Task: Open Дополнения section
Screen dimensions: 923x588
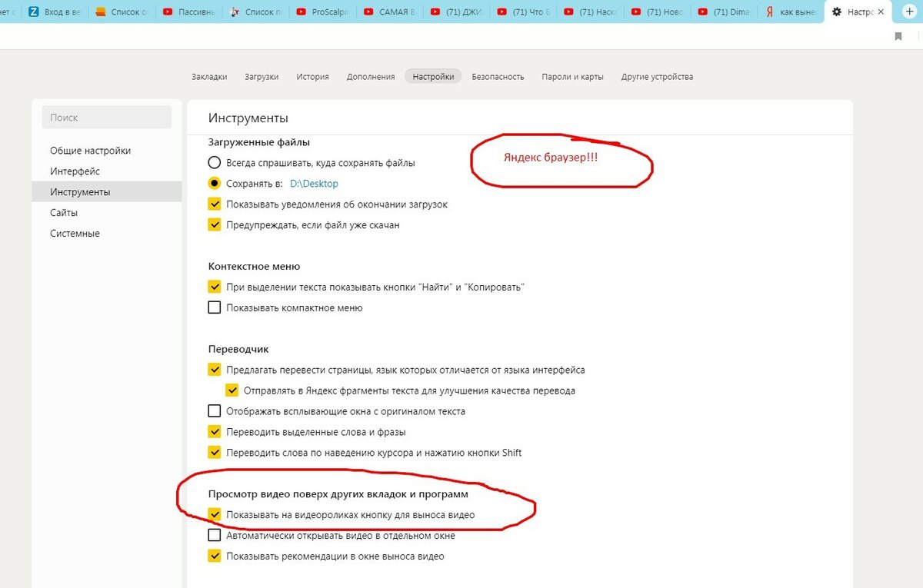Action: [371, 76]
